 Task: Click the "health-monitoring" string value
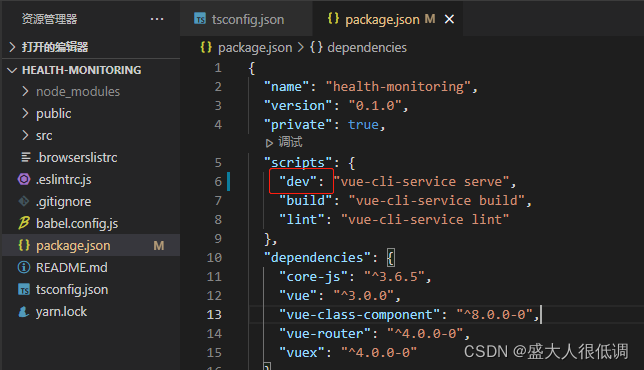[398, 87]
